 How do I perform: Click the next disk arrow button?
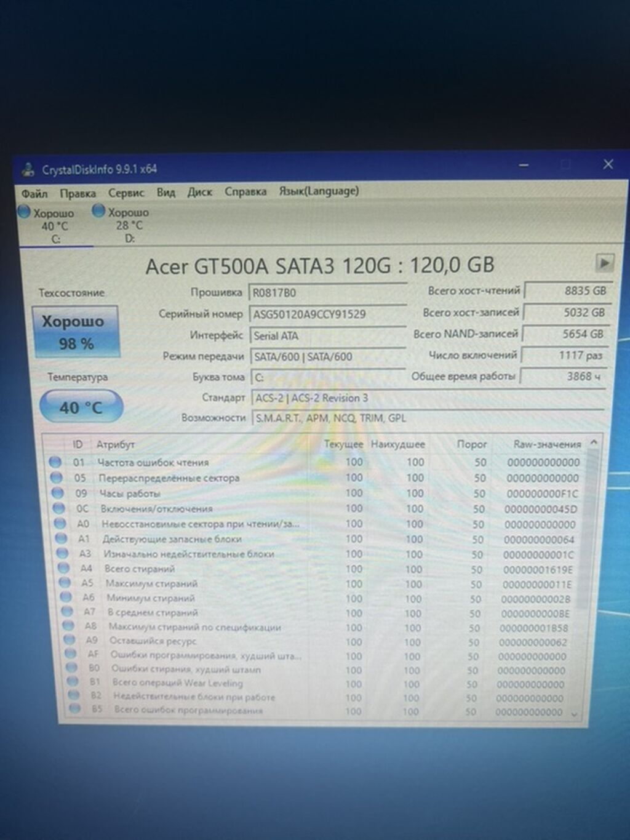coord(604,263)
